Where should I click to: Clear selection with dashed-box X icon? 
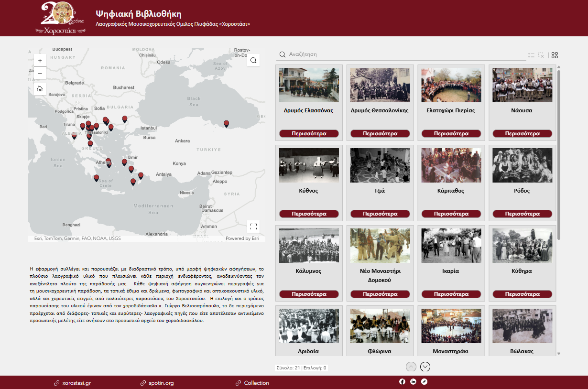tap(541, 55)
